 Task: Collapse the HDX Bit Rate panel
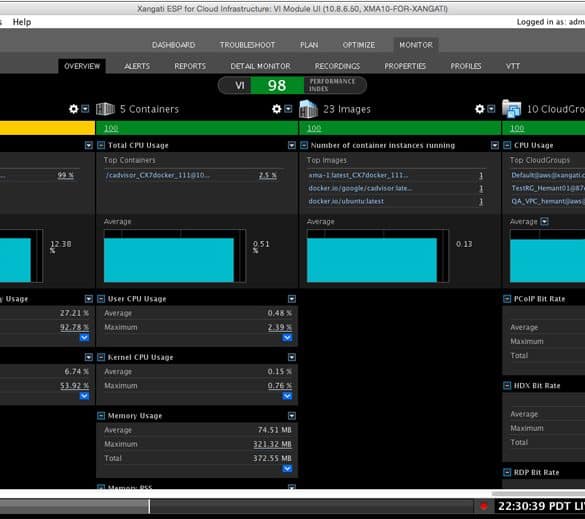pyautogui.click(x=507, y=385)
